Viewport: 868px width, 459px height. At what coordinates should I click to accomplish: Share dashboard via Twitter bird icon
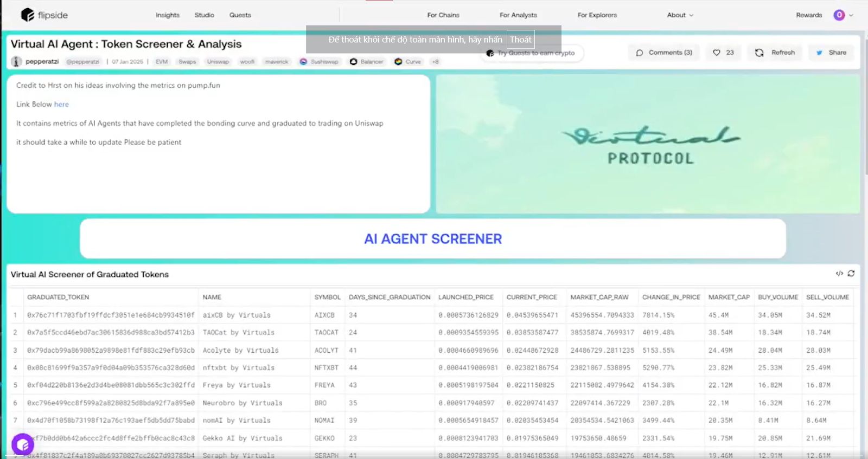tap(819, 53)
